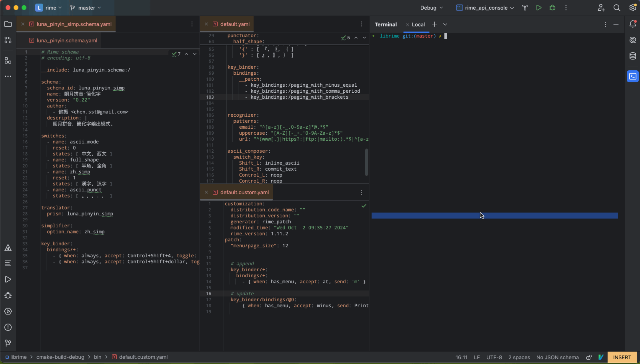Open the Git tool window icon
640x364 pixels.
[8, 343]
